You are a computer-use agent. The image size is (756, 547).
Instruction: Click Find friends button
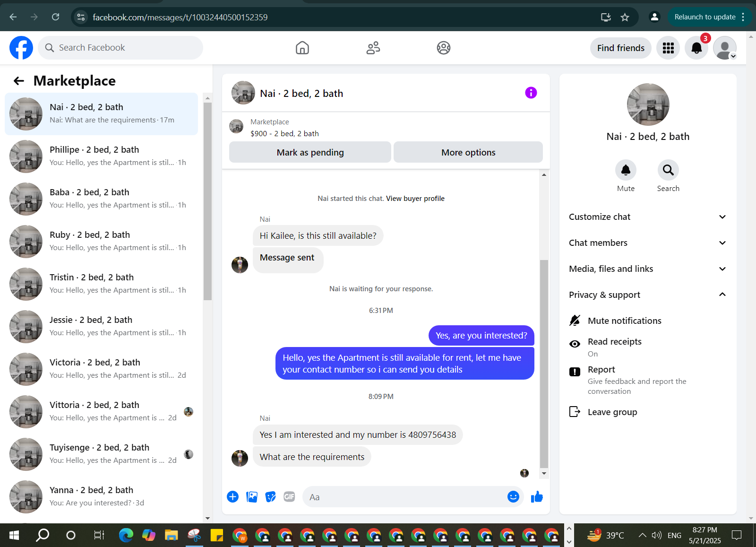[x=621, y=48]
